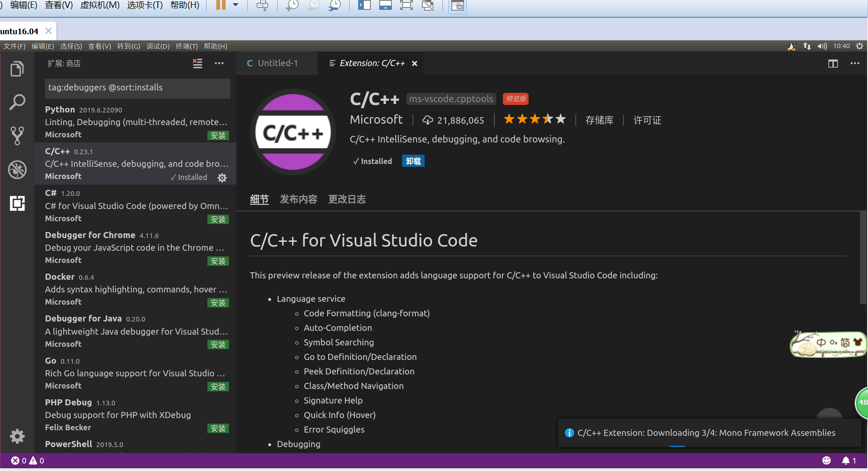Click the QQ penguin tray icon

[792, 46]
